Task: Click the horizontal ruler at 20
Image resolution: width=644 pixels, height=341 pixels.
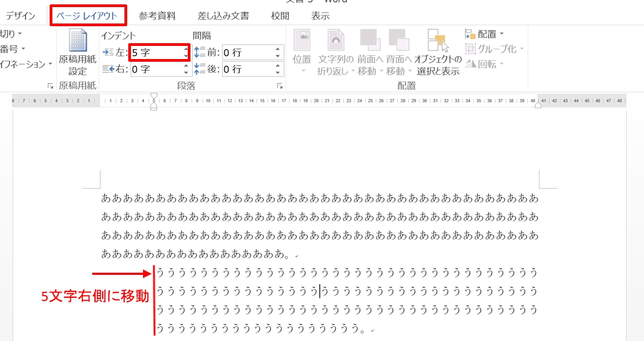Action: [x=316, y=101]
